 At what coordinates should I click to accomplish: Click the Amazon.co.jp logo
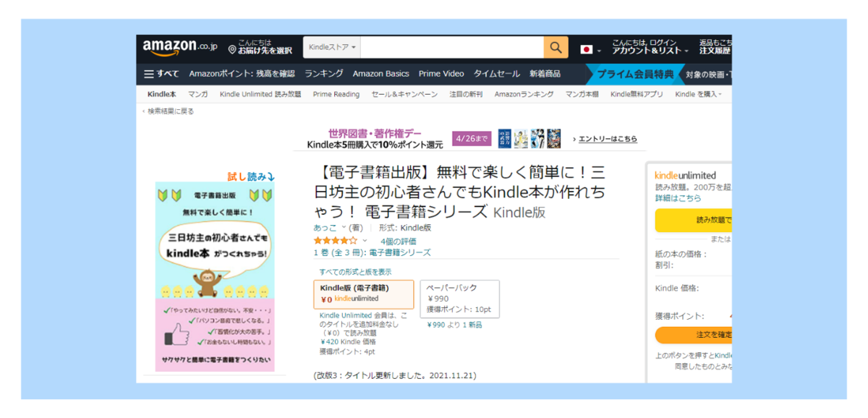coord(179,47)
